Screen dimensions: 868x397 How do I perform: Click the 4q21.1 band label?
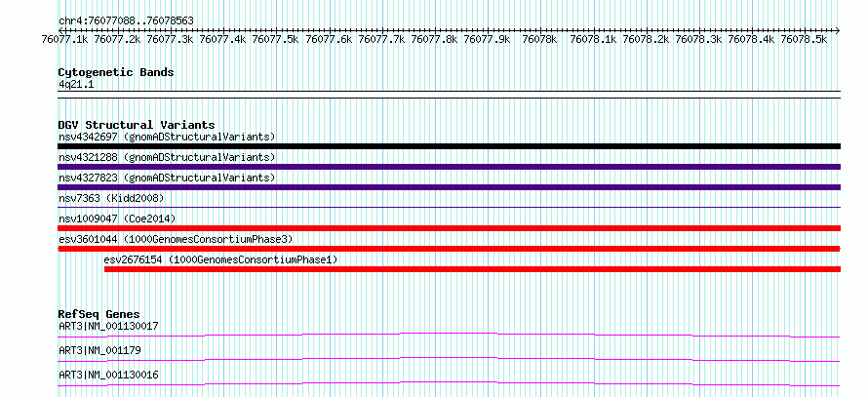click(x=75, y=84)
